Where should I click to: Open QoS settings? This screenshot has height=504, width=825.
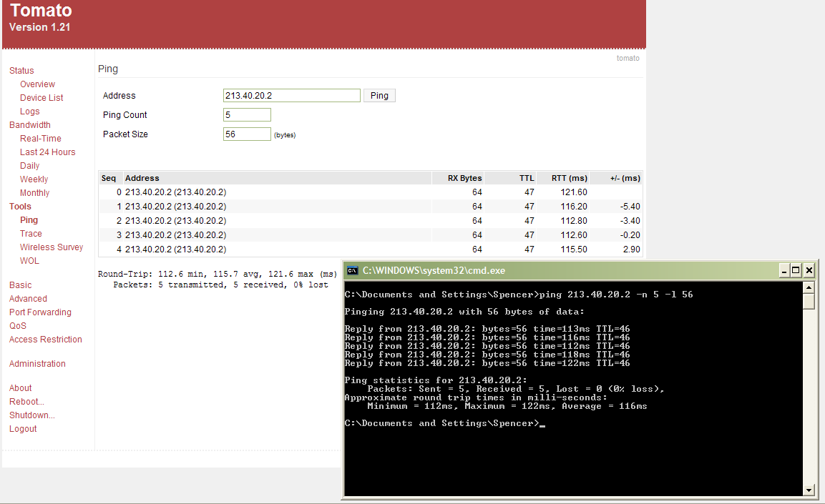click(x=17, y=327)
